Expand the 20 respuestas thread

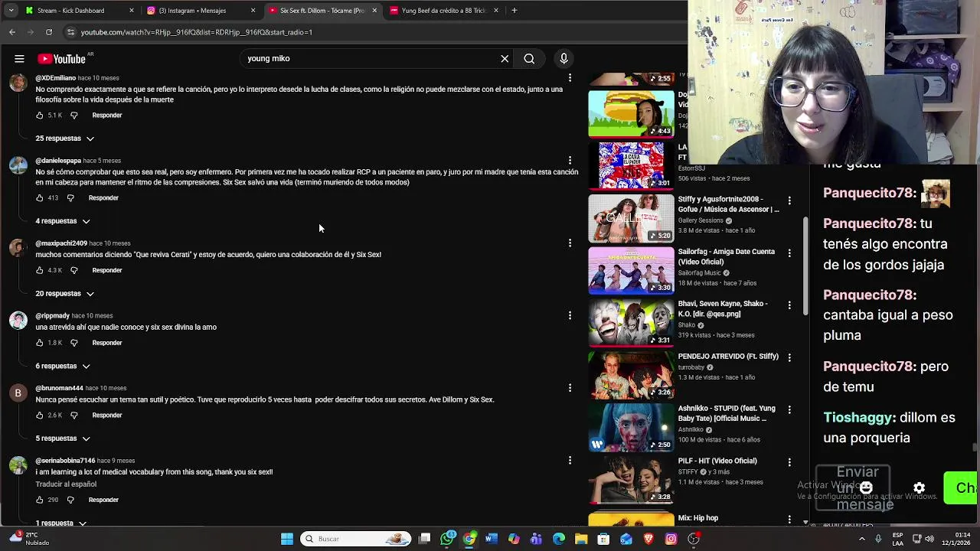(x=65, y=294)
